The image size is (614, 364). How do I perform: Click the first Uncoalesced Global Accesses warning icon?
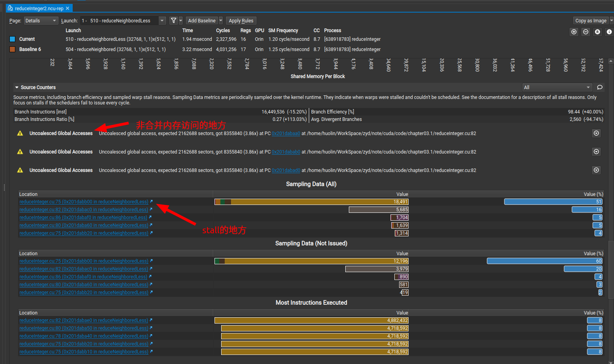(x=20, y=134)
